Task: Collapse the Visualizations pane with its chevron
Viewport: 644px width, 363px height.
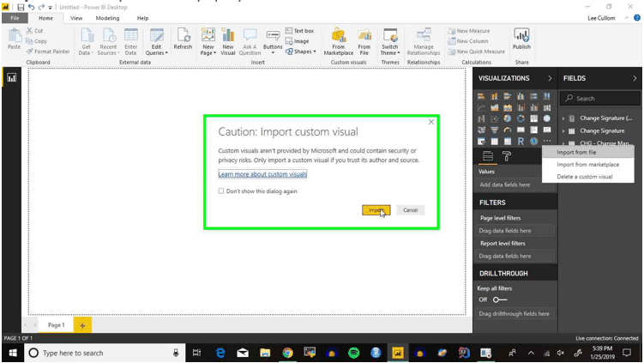Action: pos(550,78)
